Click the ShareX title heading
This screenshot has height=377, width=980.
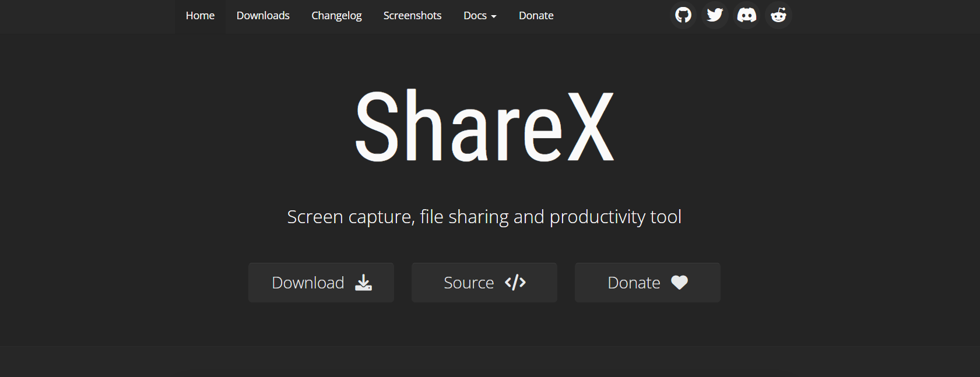click(x=484, y=126)
